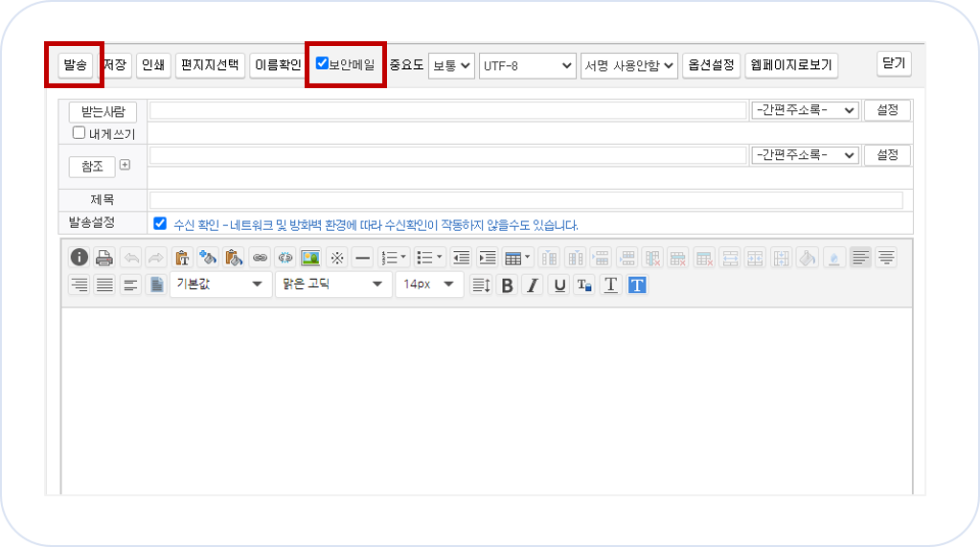Open the special character icon

click(337, 258)
